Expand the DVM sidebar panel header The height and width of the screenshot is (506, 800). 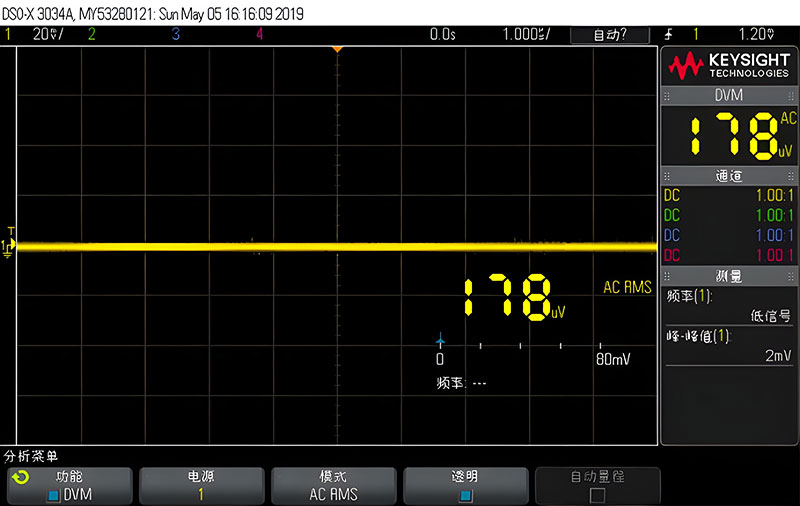729,95
